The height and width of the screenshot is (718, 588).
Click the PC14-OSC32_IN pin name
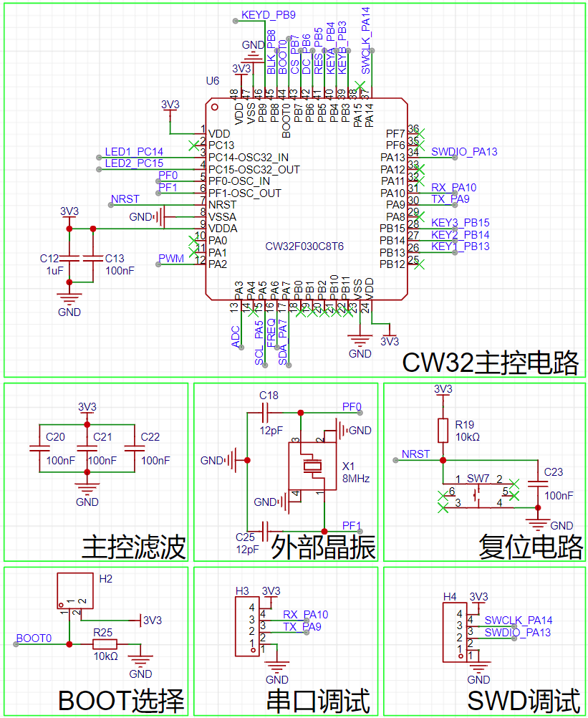tap(249, 158)
